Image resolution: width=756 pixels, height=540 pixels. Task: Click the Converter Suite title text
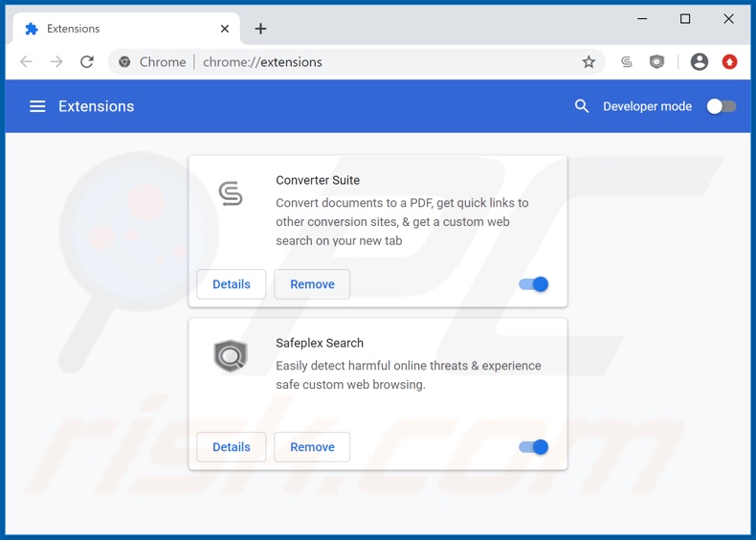point(318,180)
